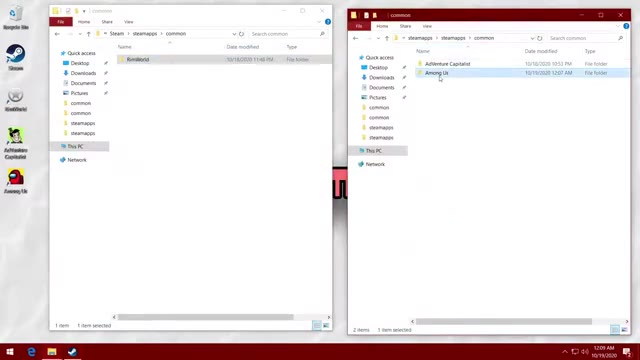Refresh the left Explorer window

241,34
